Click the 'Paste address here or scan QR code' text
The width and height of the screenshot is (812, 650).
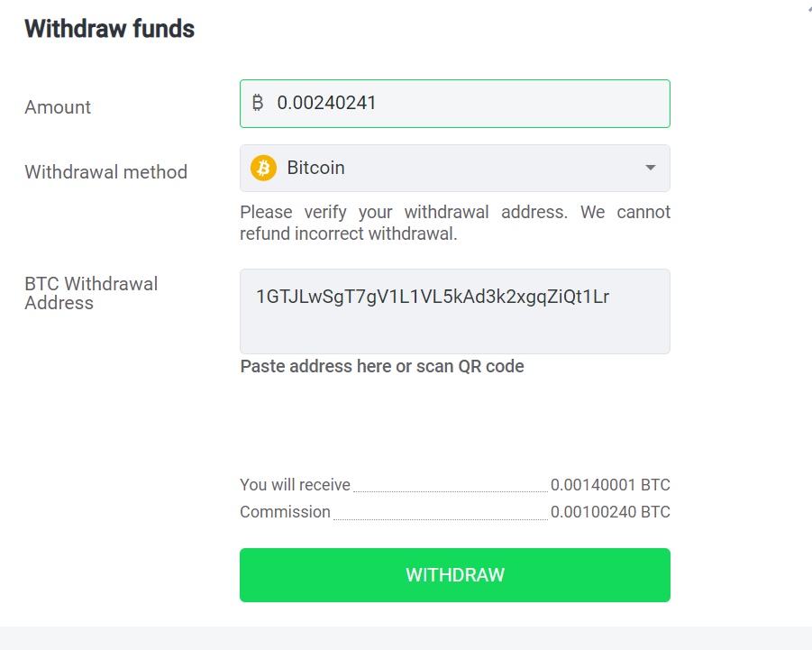pyautogui.click(x=382, y=367)
